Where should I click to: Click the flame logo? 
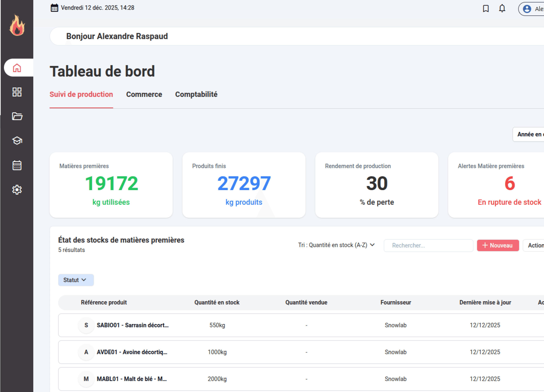[17, 25]
